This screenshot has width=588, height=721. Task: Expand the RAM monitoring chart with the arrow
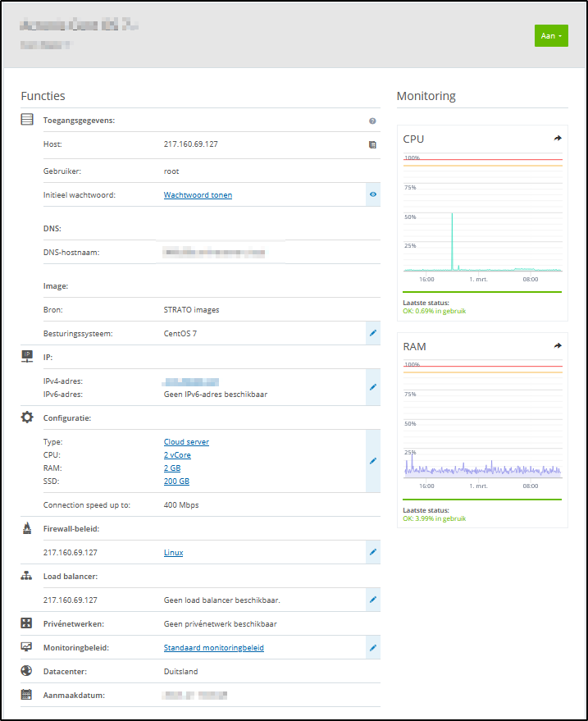[558, 346]
